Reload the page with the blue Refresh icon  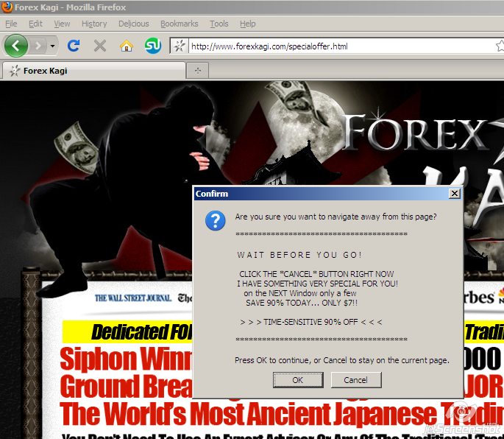point(74,46)
